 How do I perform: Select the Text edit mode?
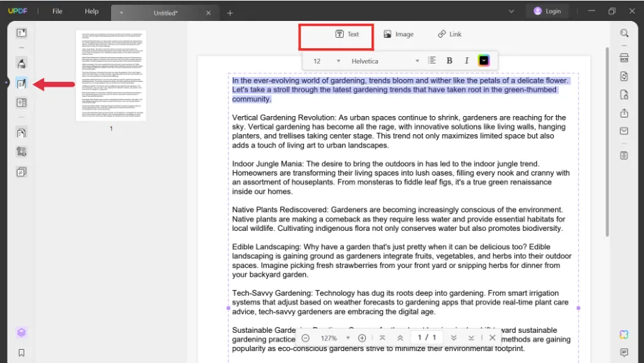click(x=347, y=34)
